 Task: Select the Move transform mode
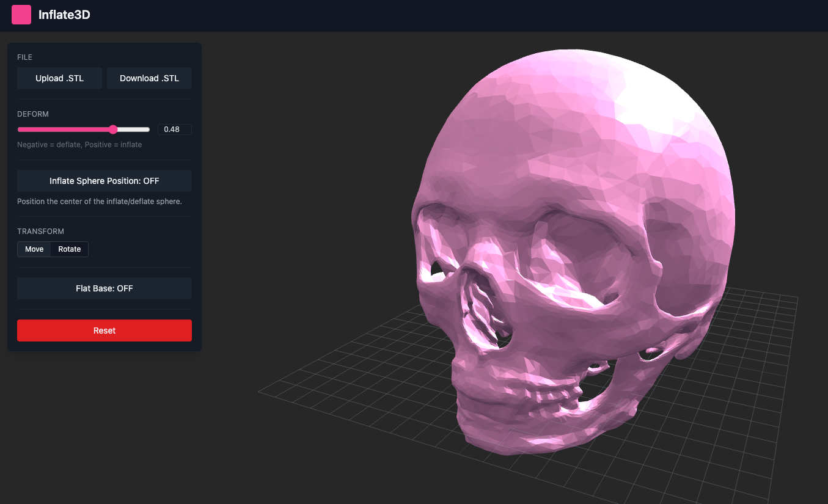click(x=34, y=249)
